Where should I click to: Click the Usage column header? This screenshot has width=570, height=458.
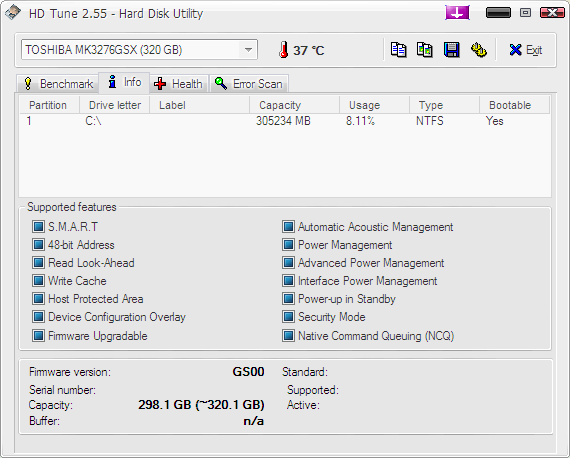click(374, 105)
